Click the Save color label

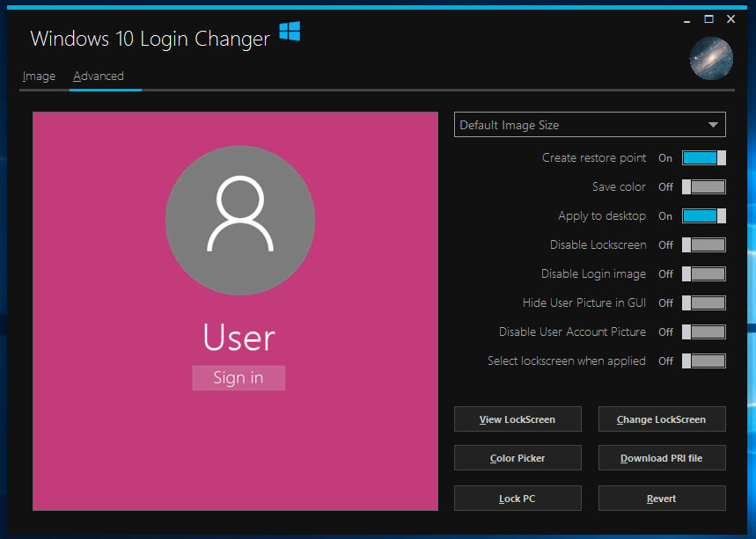point(619,187)
